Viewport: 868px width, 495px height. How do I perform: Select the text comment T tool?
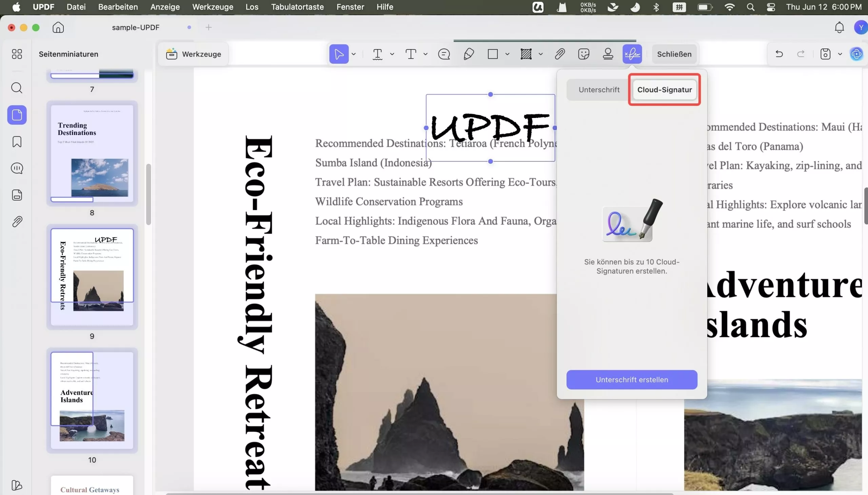click(x=411, y=54)
